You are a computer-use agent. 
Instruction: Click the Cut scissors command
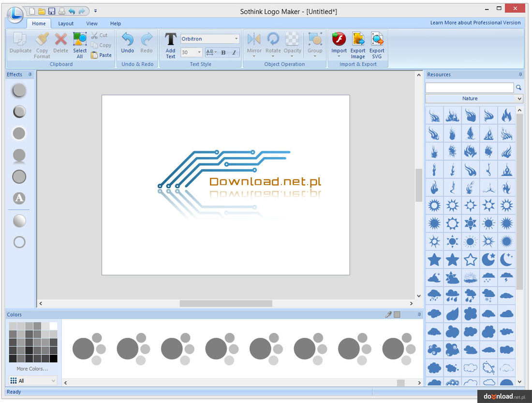(x=100, y=35)
